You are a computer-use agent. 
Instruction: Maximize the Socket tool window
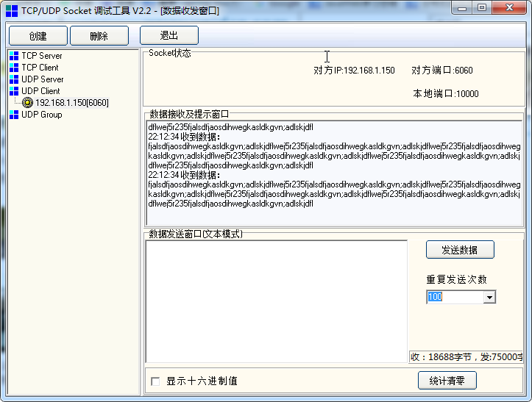(482, 8)
